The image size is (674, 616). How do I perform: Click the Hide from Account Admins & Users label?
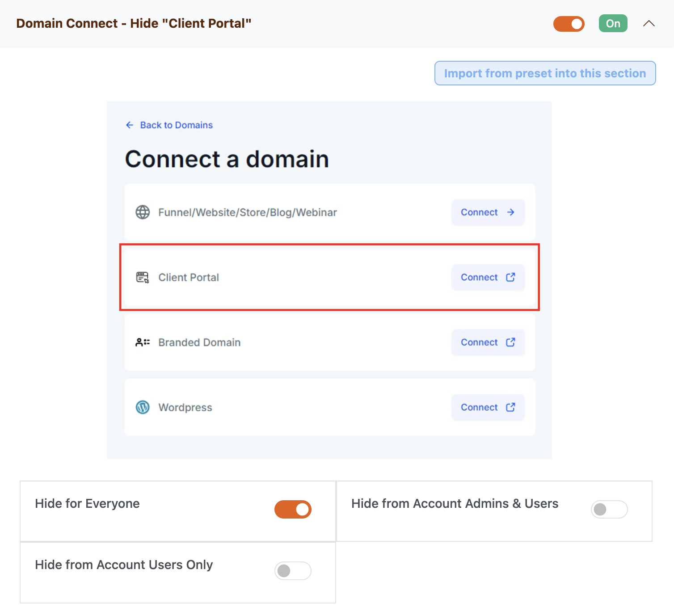click(455, 504)
